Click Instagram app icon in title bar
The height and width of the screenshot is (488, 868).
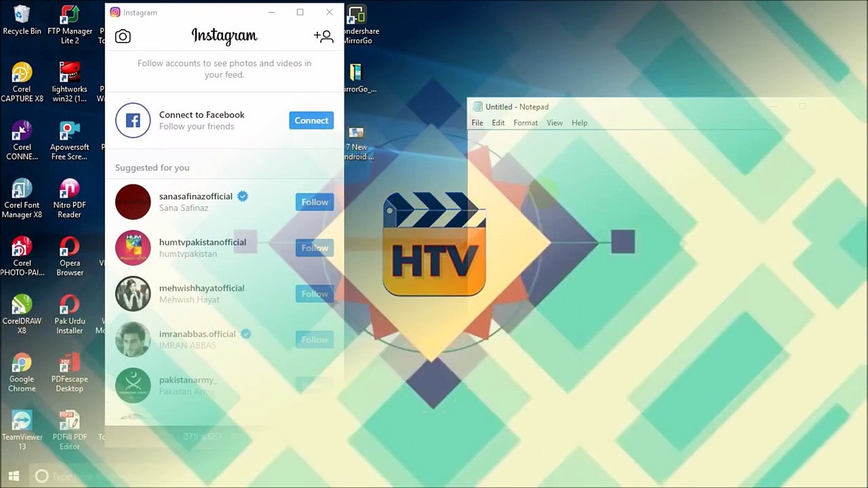115,12
